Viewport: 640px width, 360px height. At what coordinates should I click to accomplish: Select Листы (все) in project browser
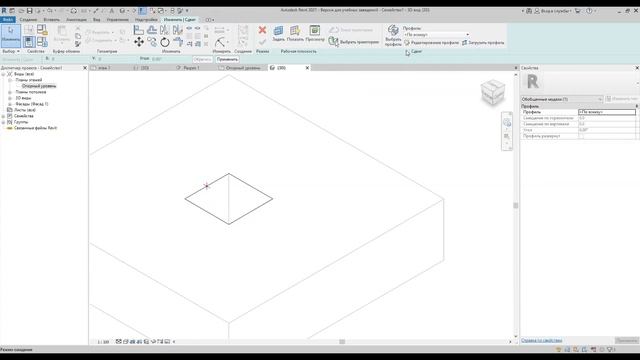click(24, 110)
